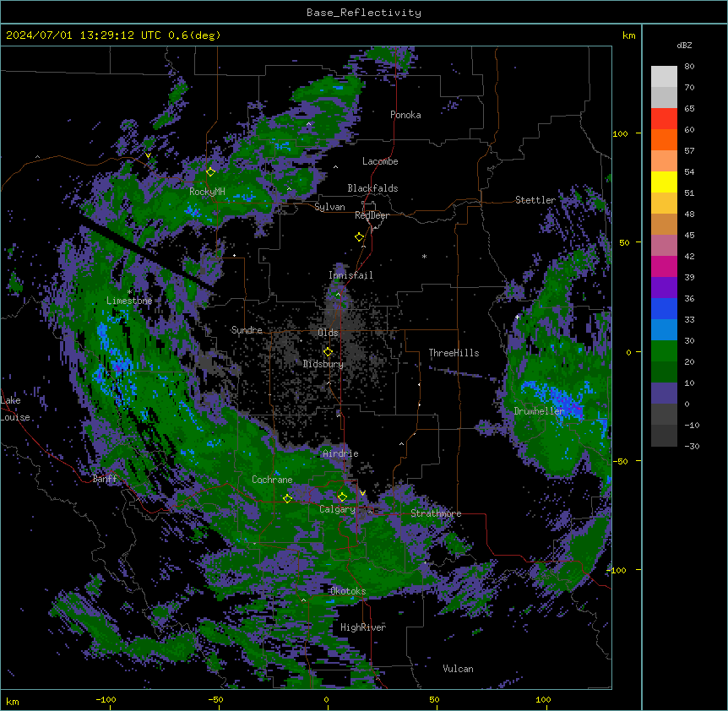Image resolution: width=728 pixels, height=711 pixels.
Task: Click the Banff label
Action: pyautogui.click(x=105, y=479)
